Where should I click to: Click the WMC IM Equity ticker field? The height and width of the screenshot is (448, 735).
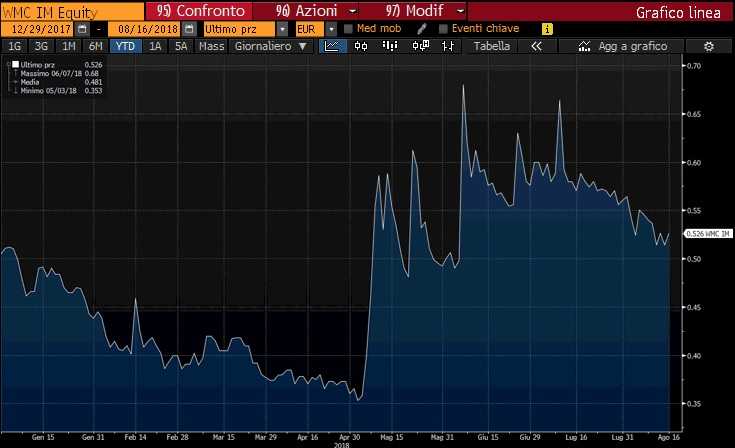(73, 12)
